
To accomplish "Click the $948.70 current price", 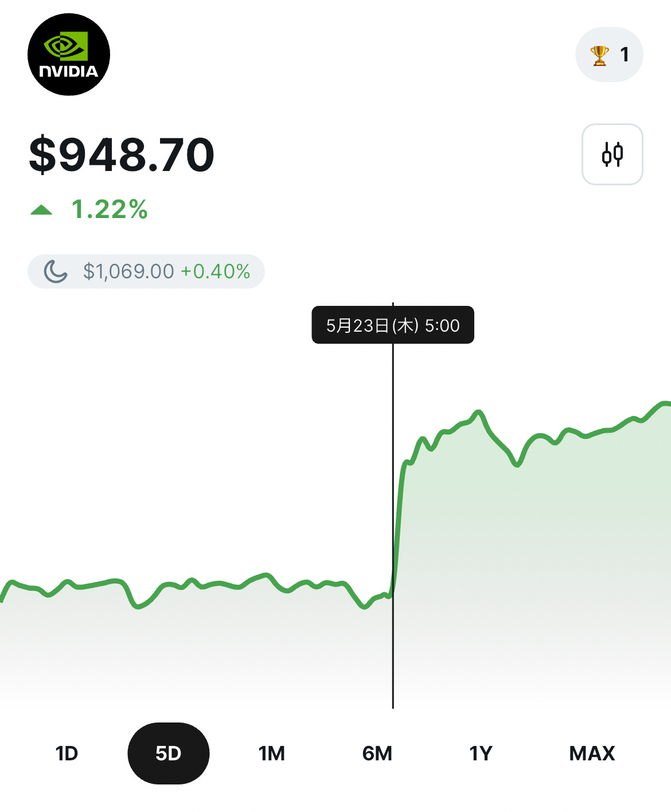I will (122, 155).
